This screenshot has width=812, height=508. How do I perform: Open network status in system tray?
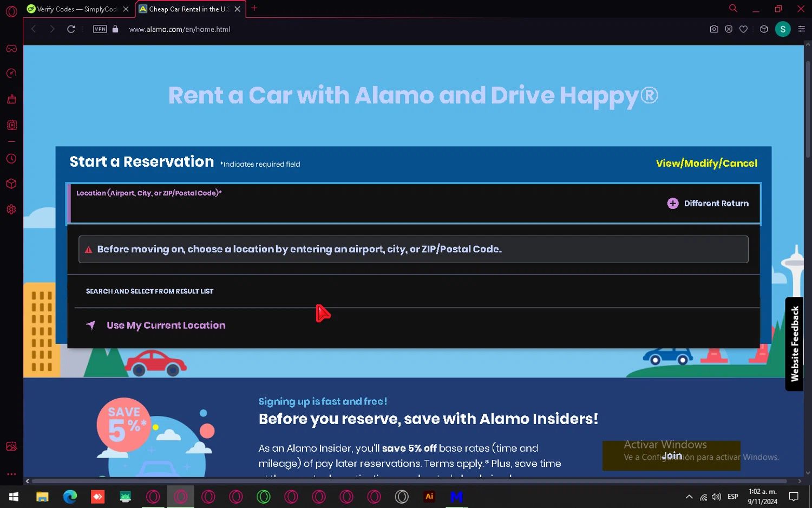pos(703,497)
